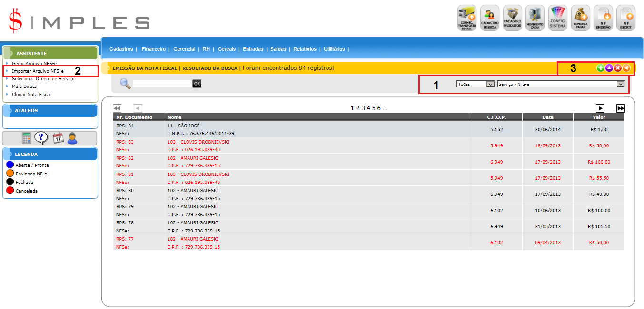Go to results page 3

tap(363, 108)
